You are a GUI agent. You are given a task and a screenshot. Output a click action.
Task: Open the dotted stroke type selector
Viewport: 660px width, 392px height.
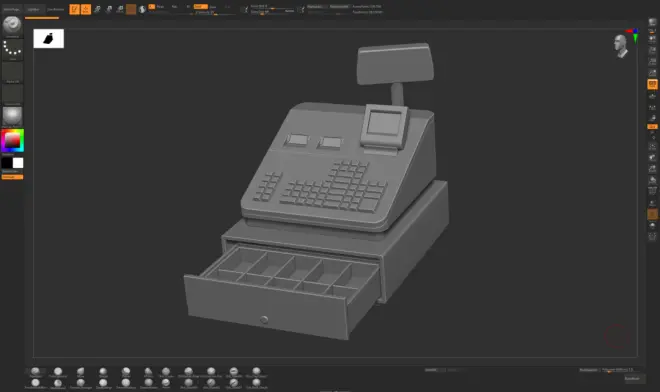(12, 50)
